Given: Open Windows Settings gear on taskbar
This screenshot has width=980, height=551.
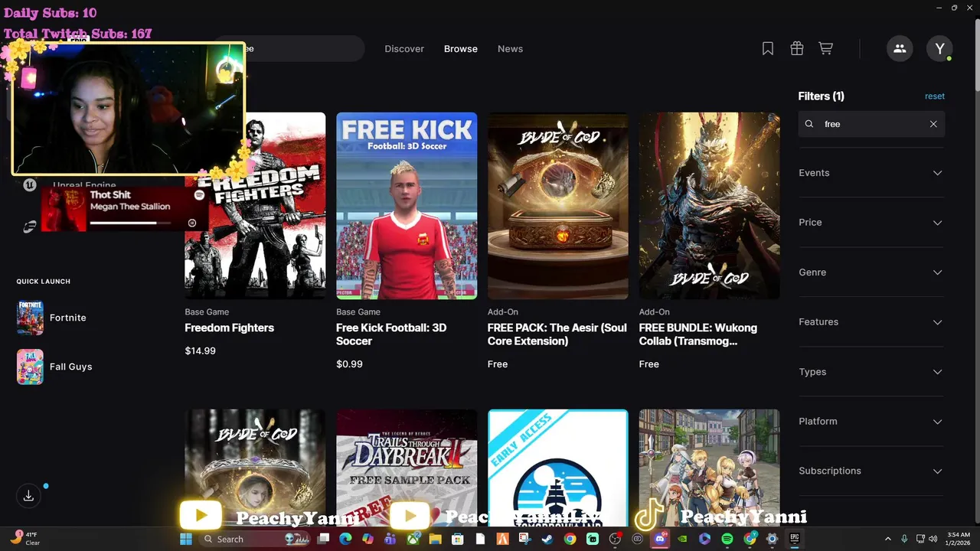Looking at the screenshot, I should [x=772, y=539].
